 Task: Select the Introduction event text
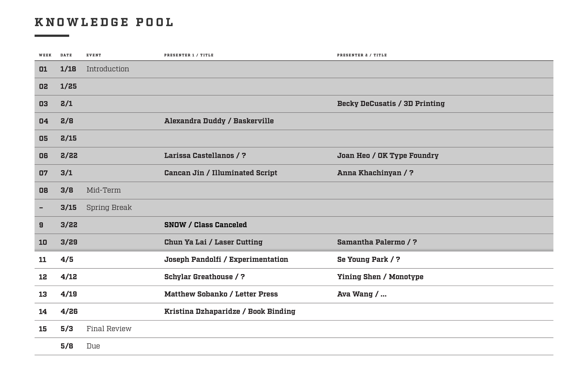108,69
